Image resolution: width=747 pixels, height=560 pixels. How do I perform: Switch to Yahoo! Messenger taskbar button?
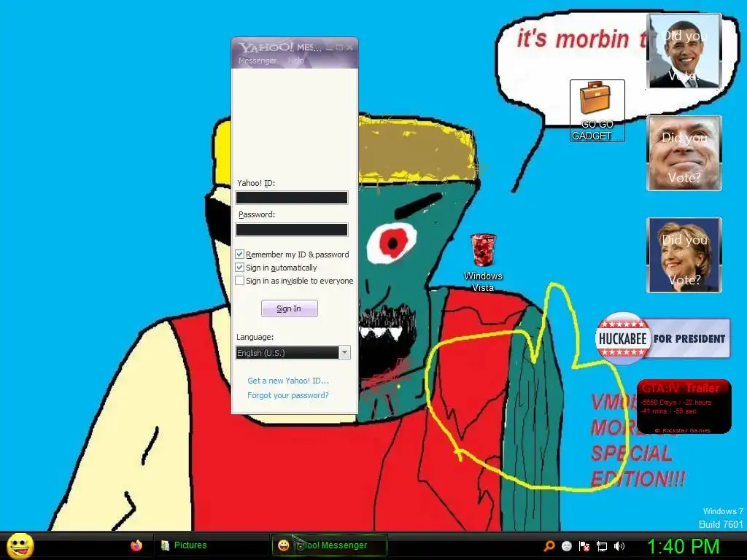pyautogui.click(x=329, y=545)
